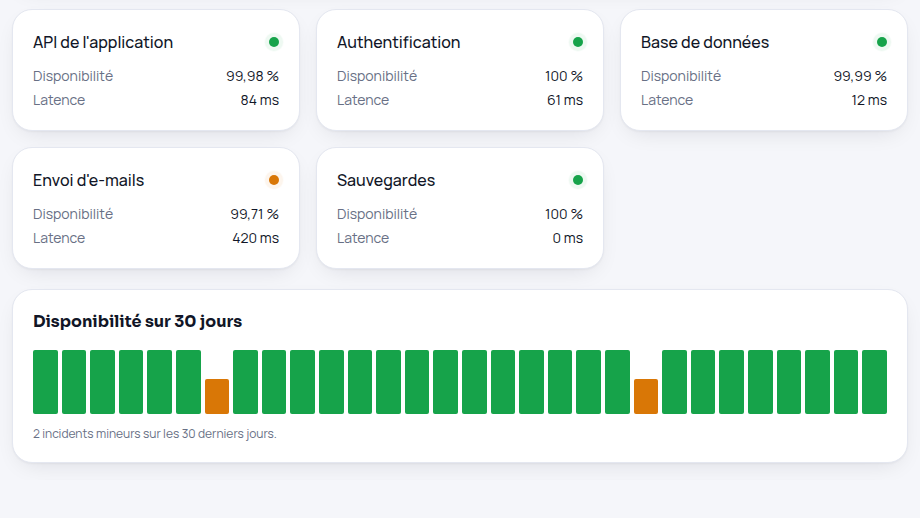Click the green status dot for Authentification
The width and height of the screenshot is (920, 518).
577,42
